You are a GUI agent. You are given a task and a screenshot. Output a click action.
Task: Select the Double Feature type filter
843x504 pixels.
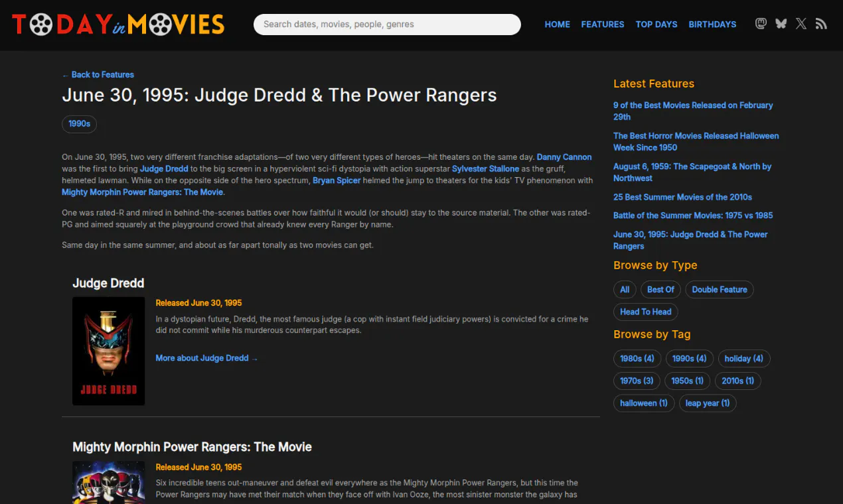point(720,290)
